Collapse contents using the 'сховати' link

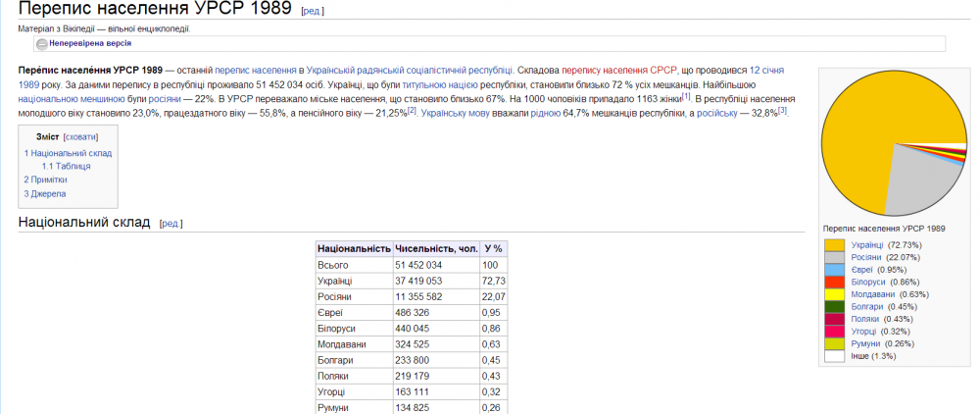point(80,137)
